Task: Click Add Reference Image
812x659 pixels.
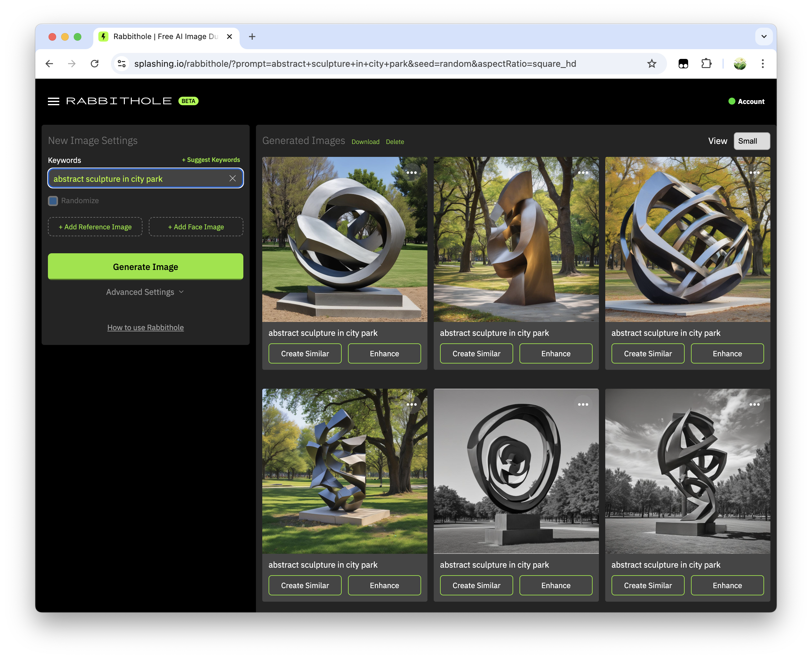Action: tap(95, 226)
